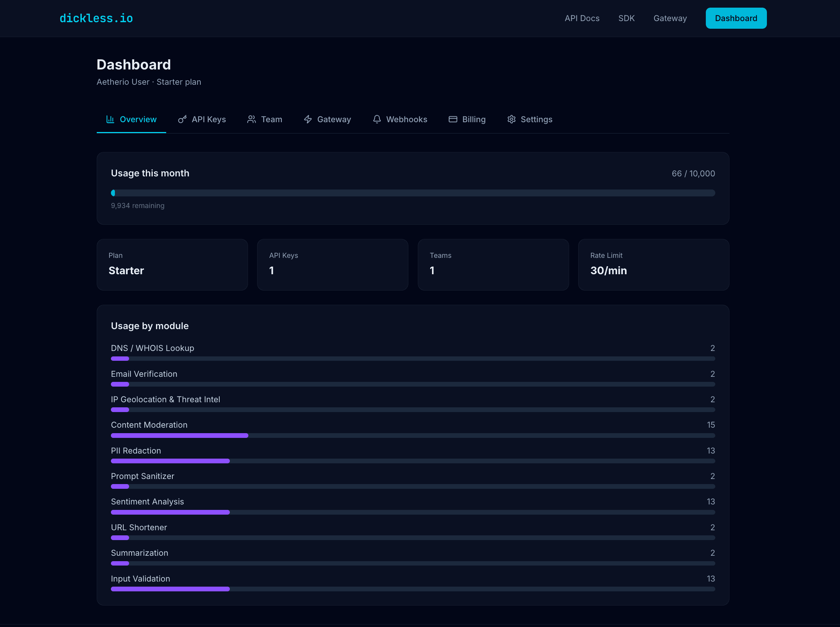Screen dimensions: 840x627
Task: Click the dickless.io logo
Action: [96, 18]
